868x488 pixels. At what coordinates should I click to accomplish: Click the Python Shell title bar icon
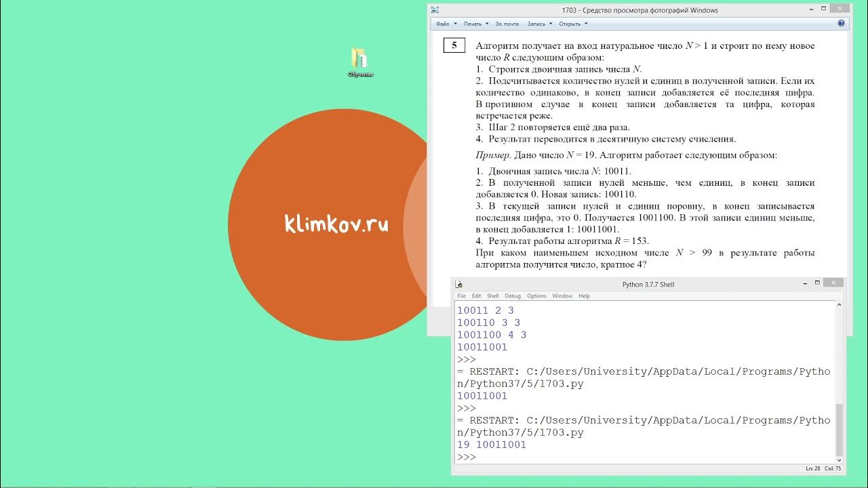coord(459,285)
